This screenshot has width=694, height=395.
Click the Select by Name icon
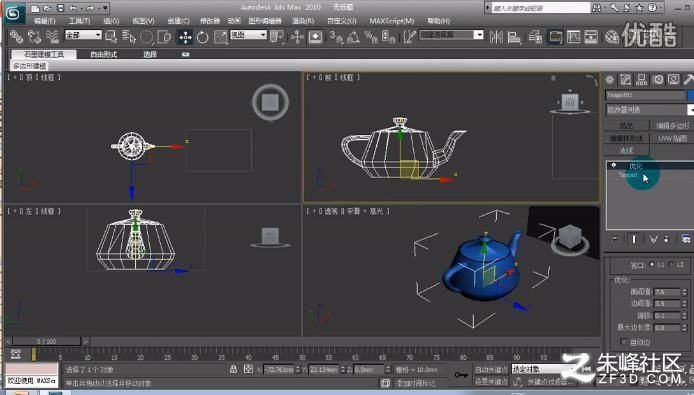(x=129, y=37)
